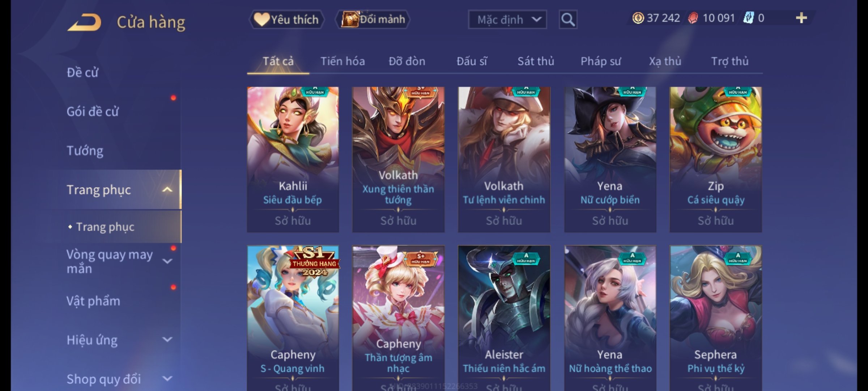Add currency with the plus icon
Viewport: 868px width, 391px height.
click(x=801, y=18)
